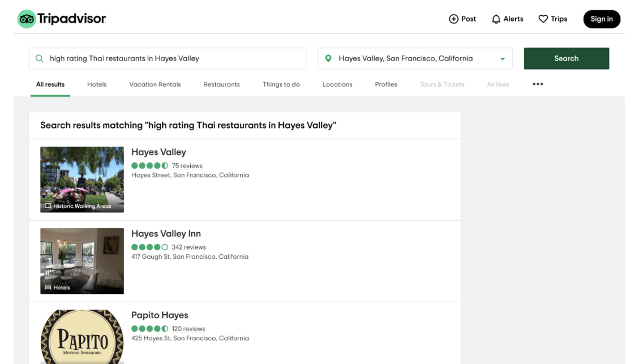Click the Papito logo thumbnail

tap(82, 337)
